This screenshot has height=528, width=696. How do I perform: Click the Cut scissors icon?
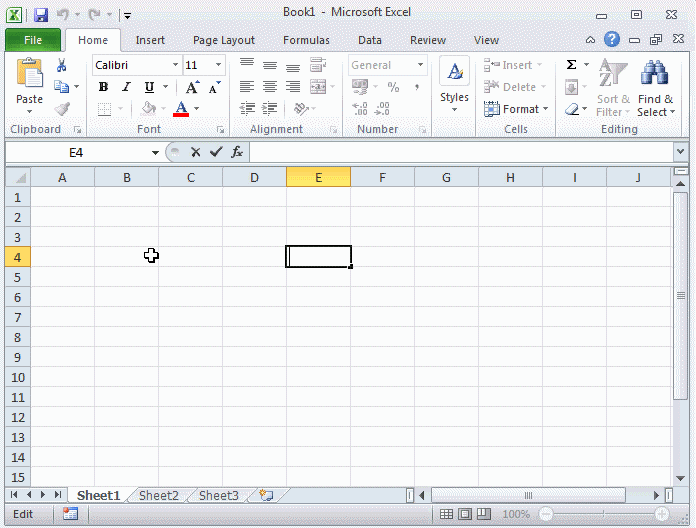click(62, 65)
